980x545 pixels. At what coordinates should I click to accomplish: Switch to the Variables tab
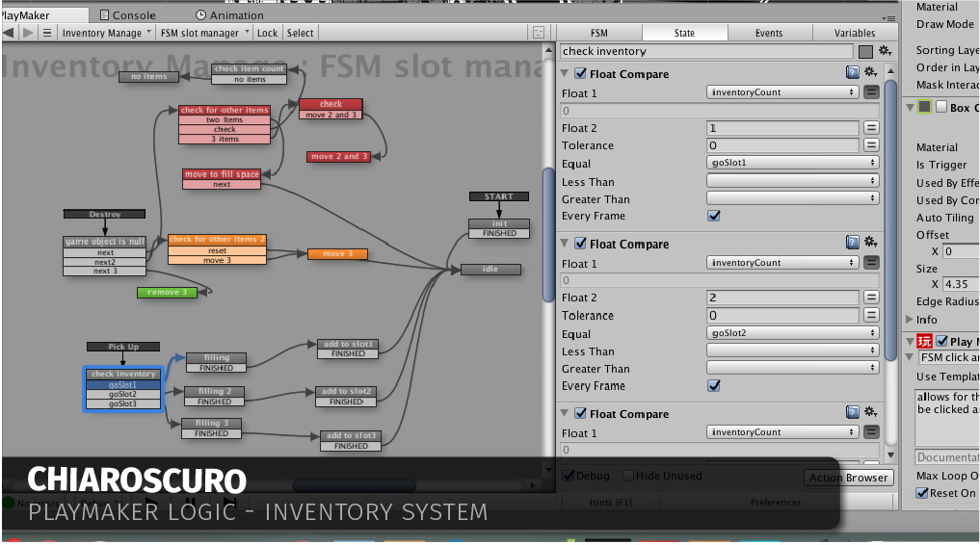point(854,33)
